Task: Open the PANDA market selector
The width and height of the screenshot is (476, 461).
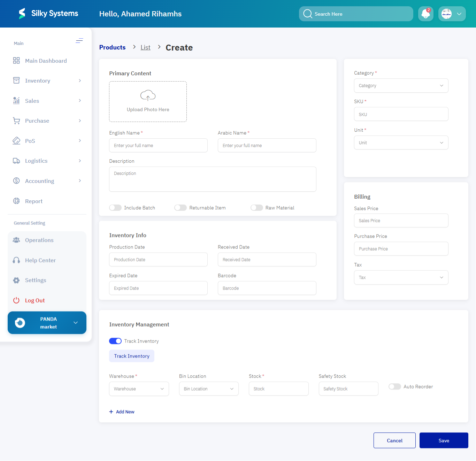Action: tap(47, 323)
